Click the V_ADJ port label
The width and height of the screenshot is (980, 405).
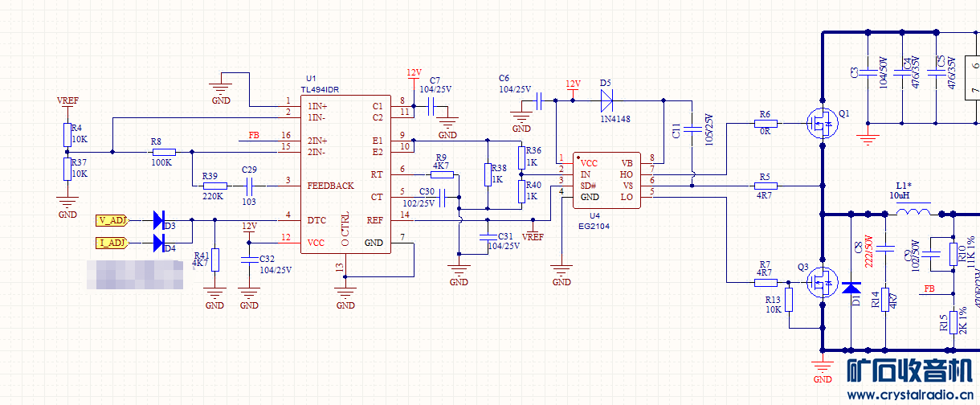112,220
